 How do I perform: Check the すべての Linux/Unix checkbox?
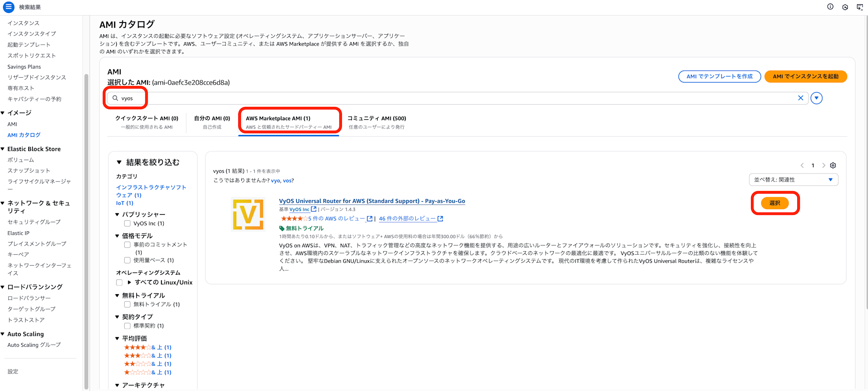pos(119,283)
